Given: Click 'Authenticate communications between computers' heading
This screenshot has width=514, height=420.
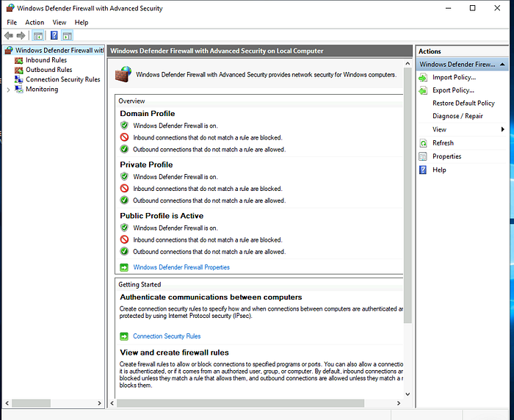Looking at the screenshot, I should [211, 297].
